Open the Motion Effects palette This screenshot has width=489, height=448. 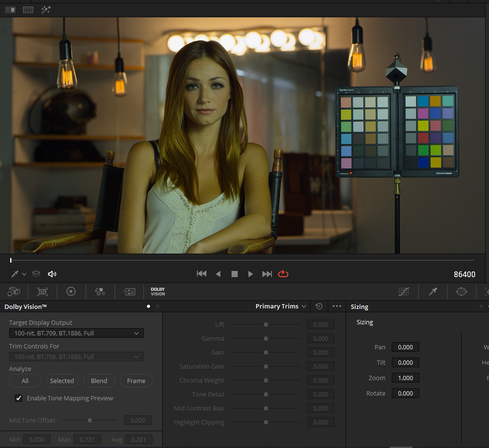(x=129, y=292)
